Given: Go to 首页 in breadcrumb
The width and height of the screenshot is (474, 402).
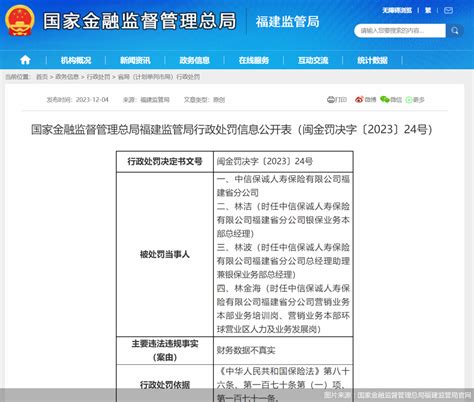Looking at the screenshot, I should [x=42, y=77].
